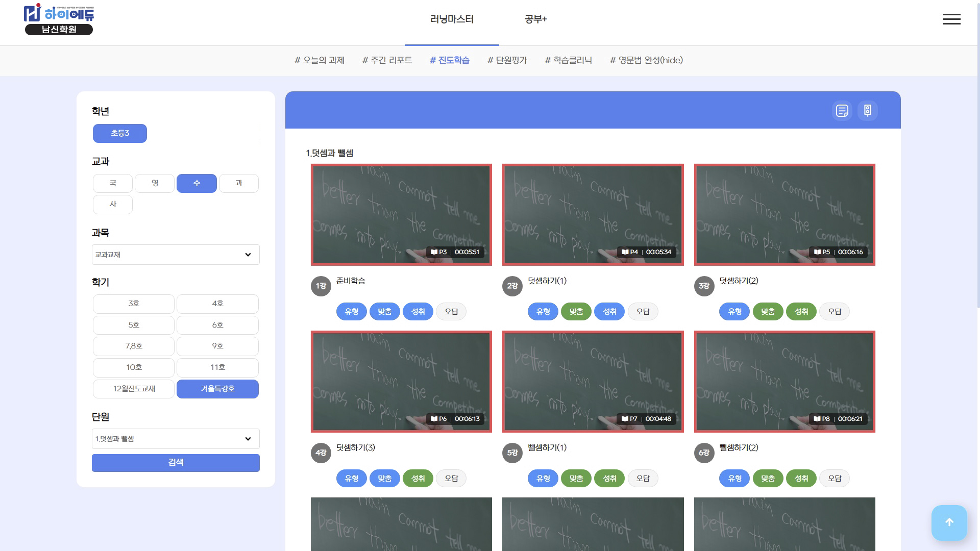Click the 4강 lesson number badge
Screen dimensions: 980x551
[321, 453]
